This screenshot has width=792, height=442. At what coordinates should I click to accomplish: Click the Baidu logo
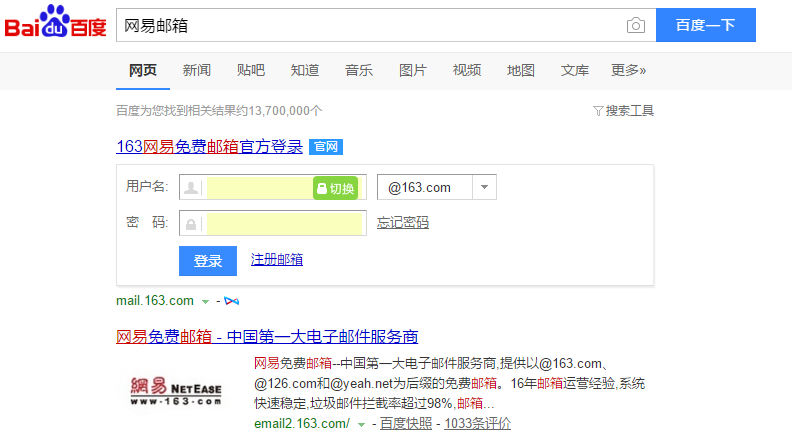[x=56, y=22]
